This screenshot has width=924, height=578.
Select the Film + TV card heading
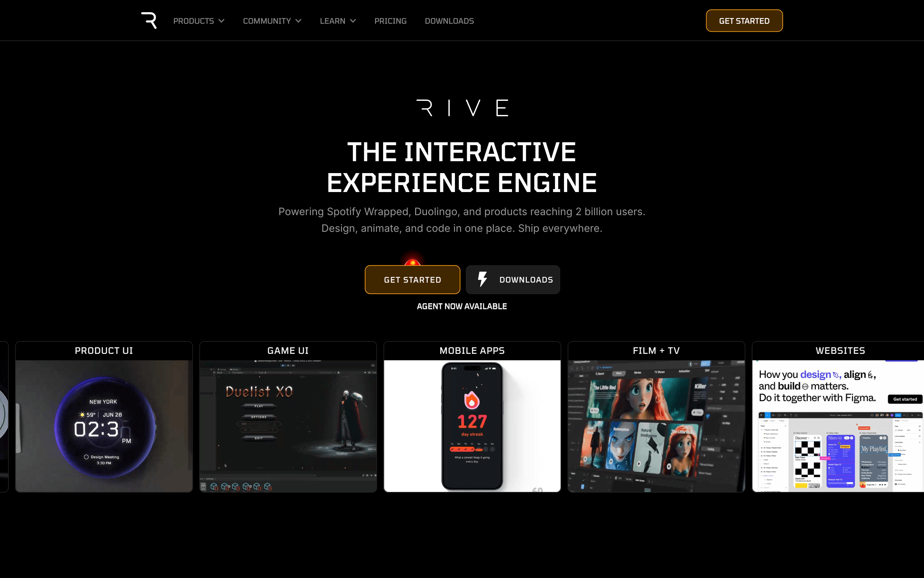(656, 351)
